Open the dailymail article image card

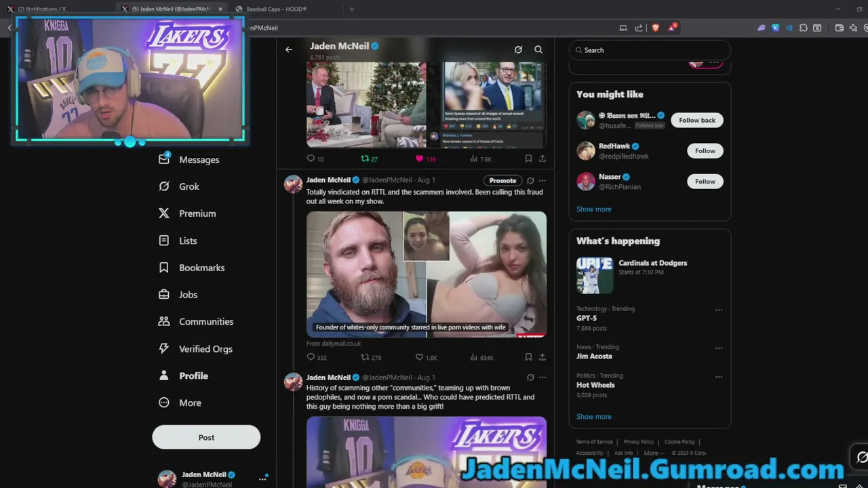click(x=427, y=274)
